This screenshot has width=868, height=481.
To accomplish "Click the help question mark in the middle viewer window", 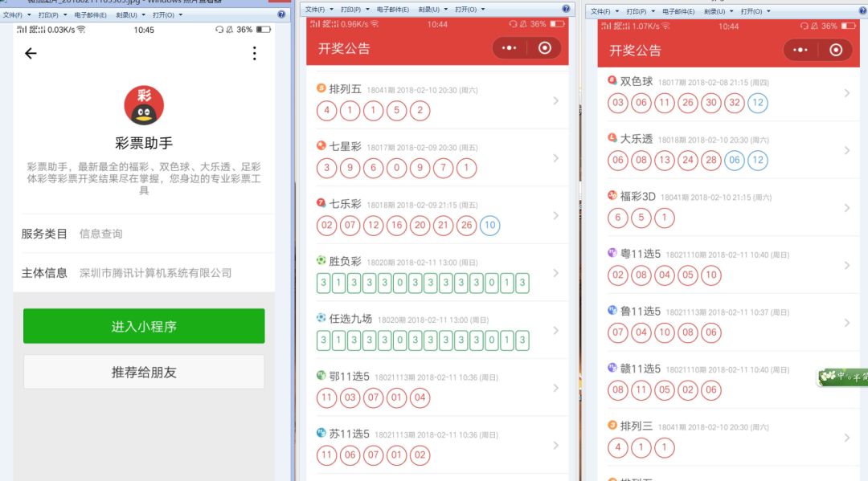I will [x=566, y=9].
